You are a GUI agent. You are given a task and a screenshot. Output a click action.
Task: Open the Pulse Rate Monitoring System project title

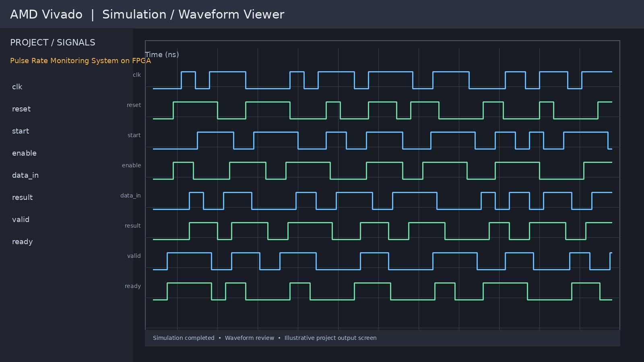pos(80,61)
